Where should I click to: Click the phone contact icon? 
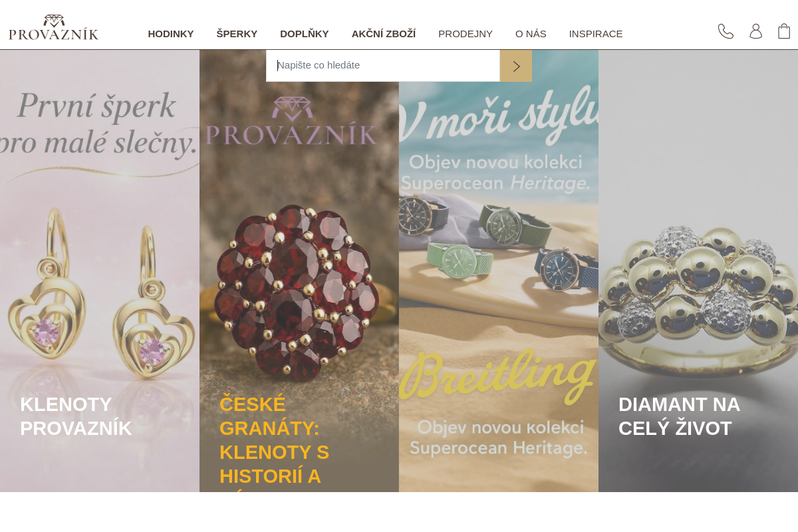[726, 31]
